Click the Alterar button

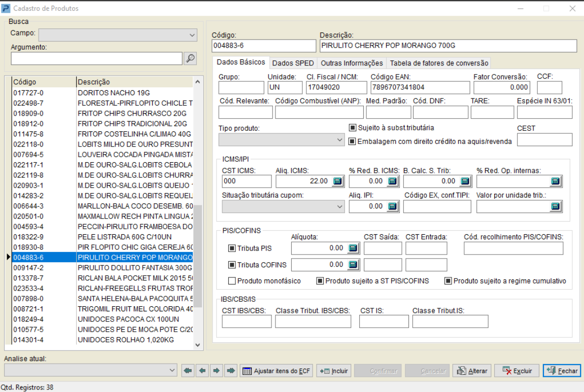472,371
